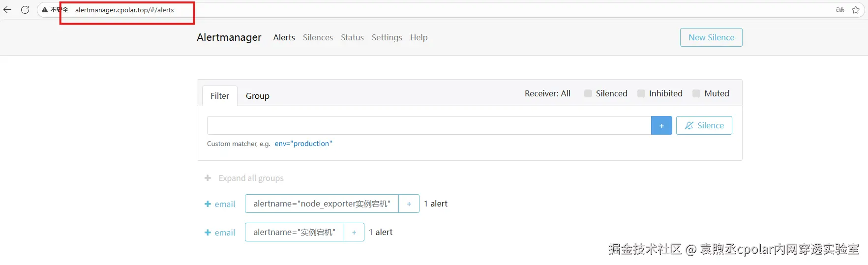Enable the Silenced checkbox
This screenshot has width=868, height=265.
tap(588, 93)
